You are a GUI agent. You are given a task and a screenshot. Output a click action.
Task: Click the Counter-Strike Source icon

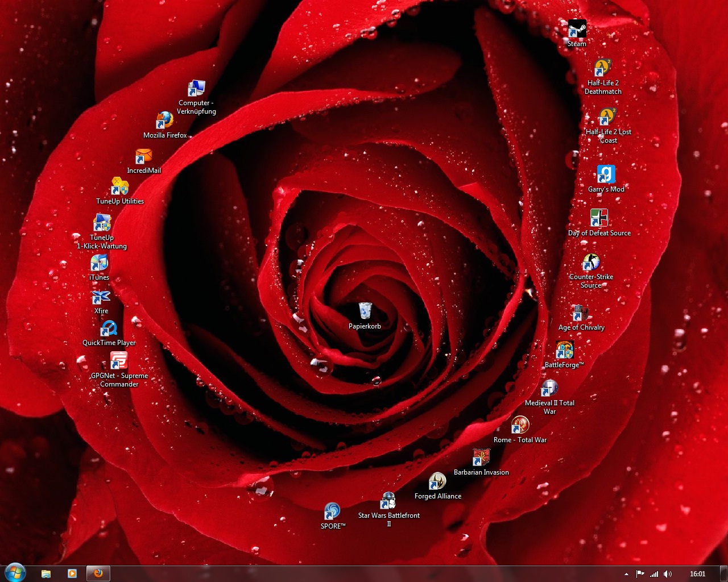591,263
